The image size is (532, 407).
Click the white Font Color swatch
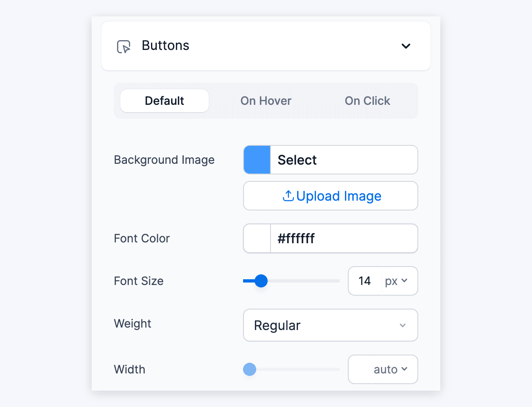click(x=257, y=238)
